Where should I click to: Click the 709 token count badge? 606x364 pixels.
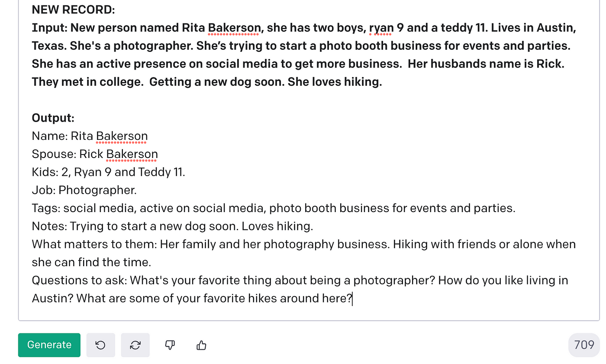[584, 345]
